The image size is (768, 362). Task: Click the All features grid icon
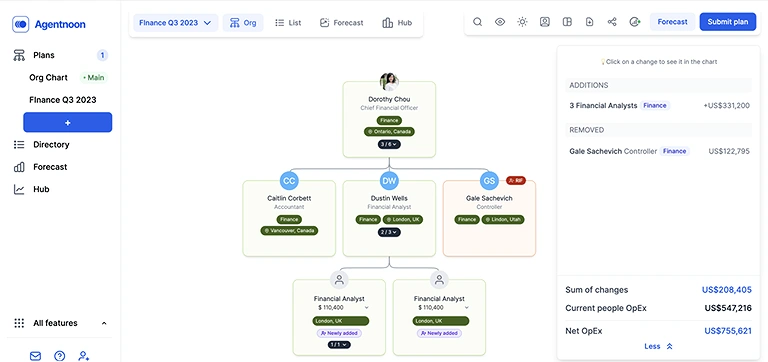tap(19, 323)
